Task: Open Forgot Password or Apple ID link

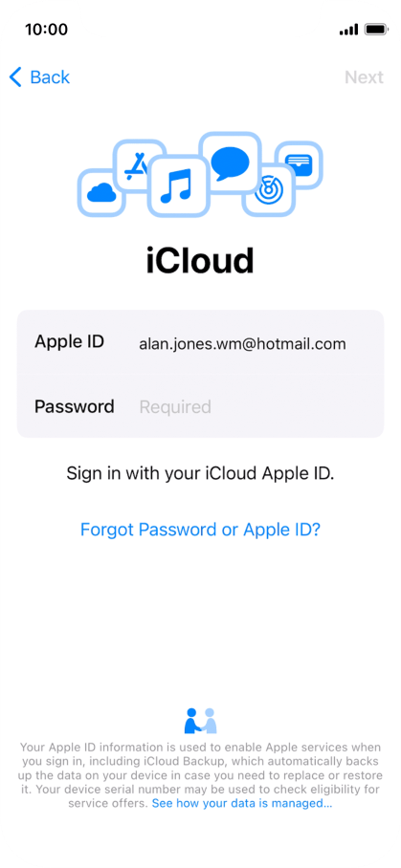Action: (201, 530)
